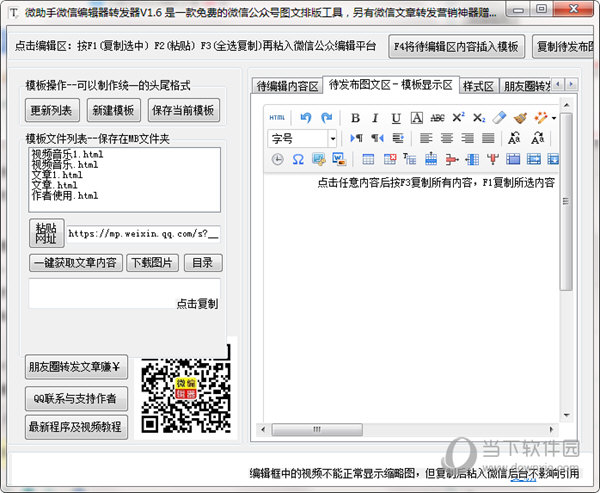Click the mp.weixin.qq.com URL input field

coord(143,233)
